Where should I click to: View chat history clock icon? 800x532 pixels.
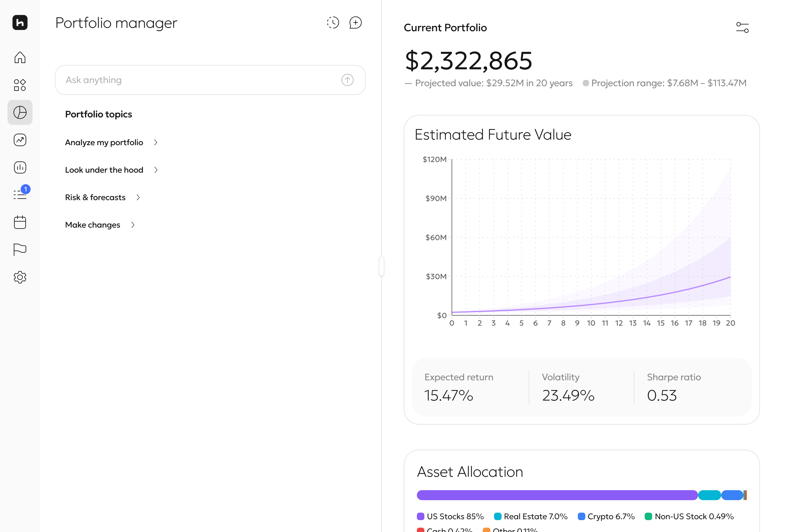click(x=333, y=23)
